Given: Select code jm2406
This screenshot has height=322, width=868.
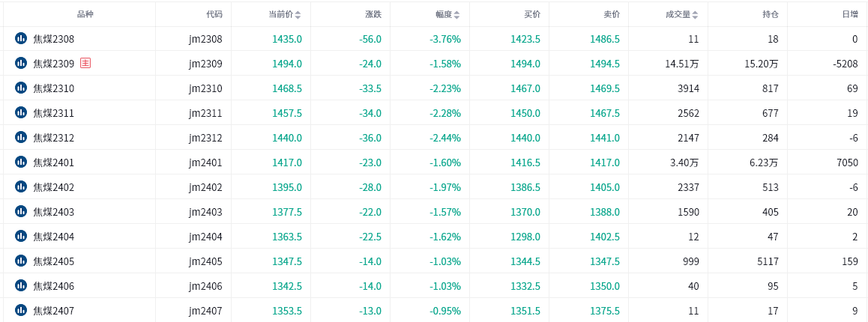Looking at the screenshot, I should pos(205,286).
